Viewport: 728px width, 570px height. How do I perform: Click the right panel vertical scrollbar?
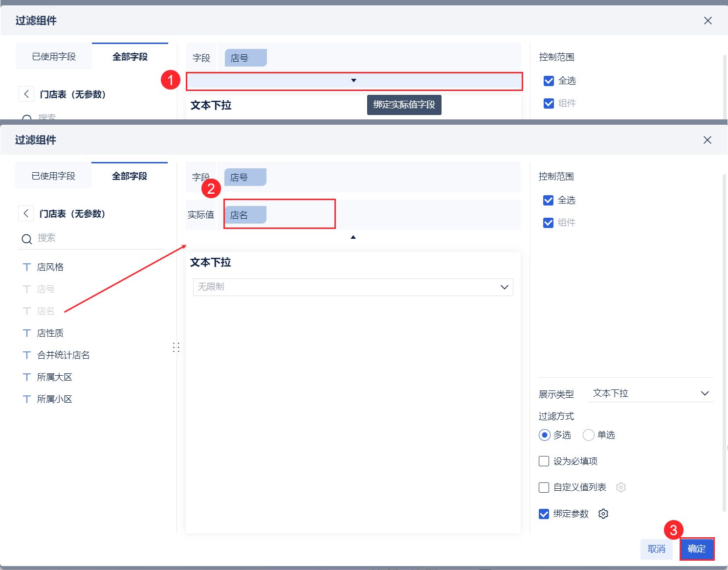click(x=725, y=342)
